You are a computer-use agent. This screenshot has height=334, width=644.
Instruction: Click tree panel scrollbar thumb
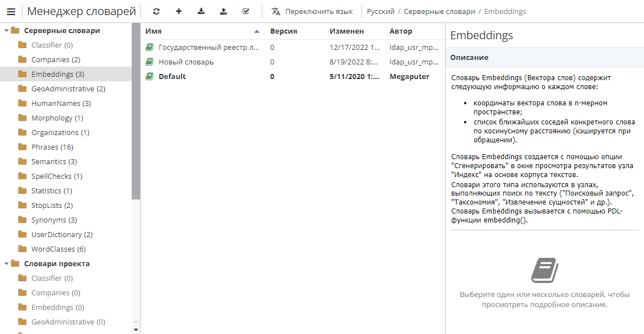[x=136, y=112]
